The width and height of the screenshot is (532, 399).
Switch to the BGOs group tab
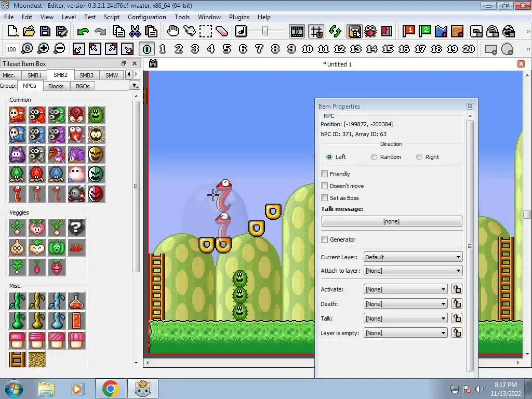point(83,86)
